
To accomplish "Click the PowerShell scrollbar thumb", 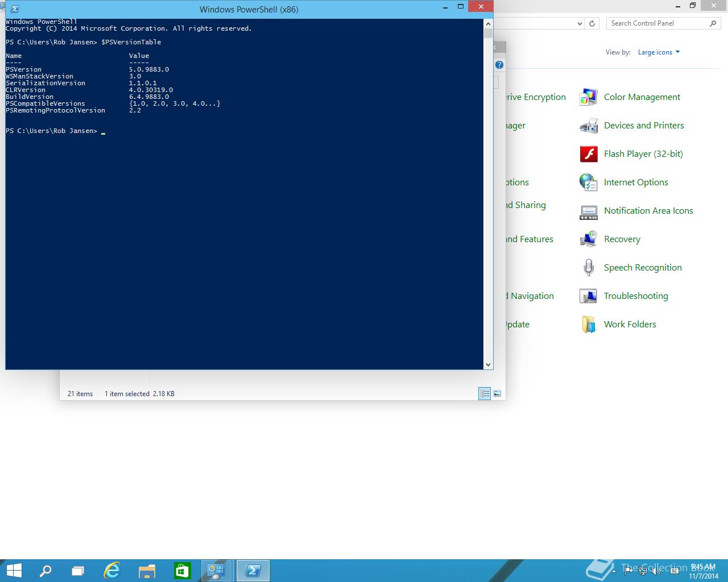I will 488,33.
